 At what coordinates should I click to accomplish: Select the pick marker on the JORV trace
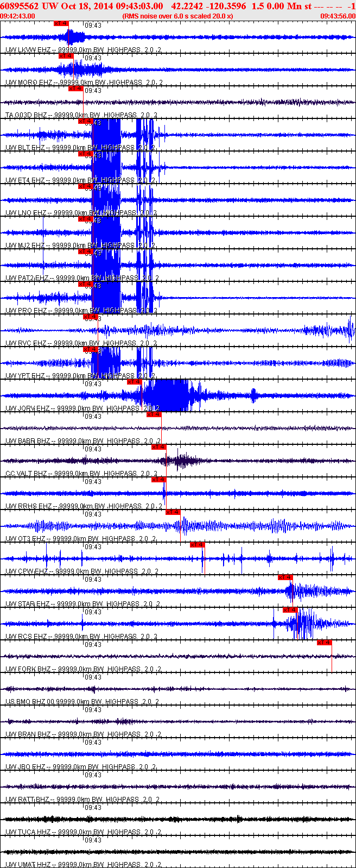(x=134, y=382)
